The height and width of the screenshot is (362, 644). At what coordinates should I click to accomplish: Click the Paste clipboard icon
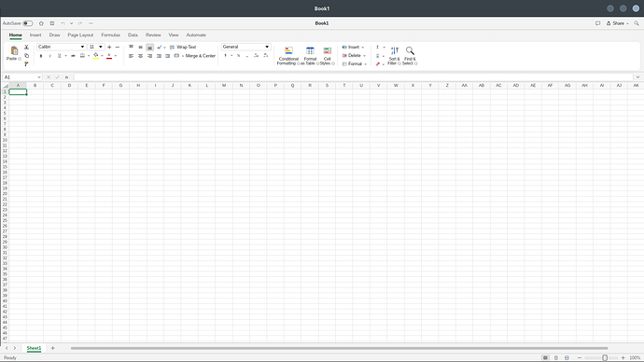[14, 51]
